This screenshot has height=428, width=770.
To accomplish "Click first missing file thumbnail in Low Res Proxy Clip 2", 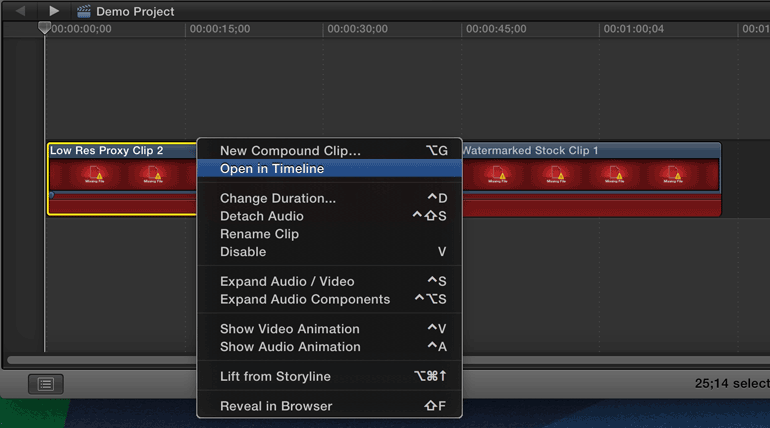I will coord(94,174).
